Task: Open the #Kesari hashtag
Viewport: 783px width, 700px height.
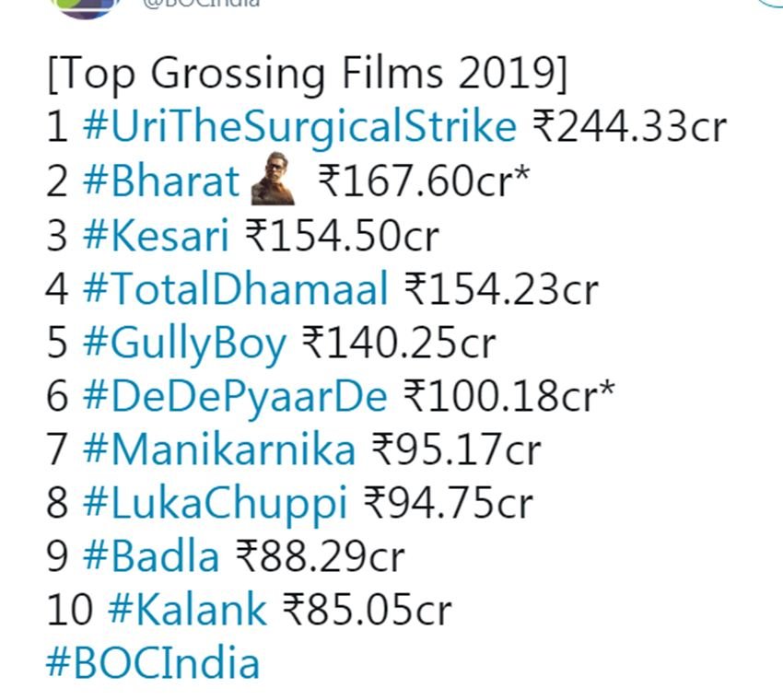Action: (x=156, y=236)
